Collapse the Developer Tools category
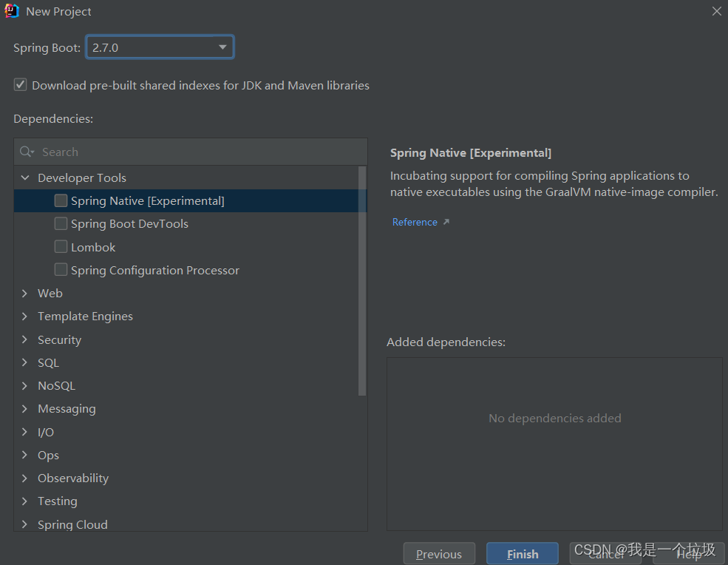The width and height of the screenshot is (728, 565). click(x=25, y=177)
